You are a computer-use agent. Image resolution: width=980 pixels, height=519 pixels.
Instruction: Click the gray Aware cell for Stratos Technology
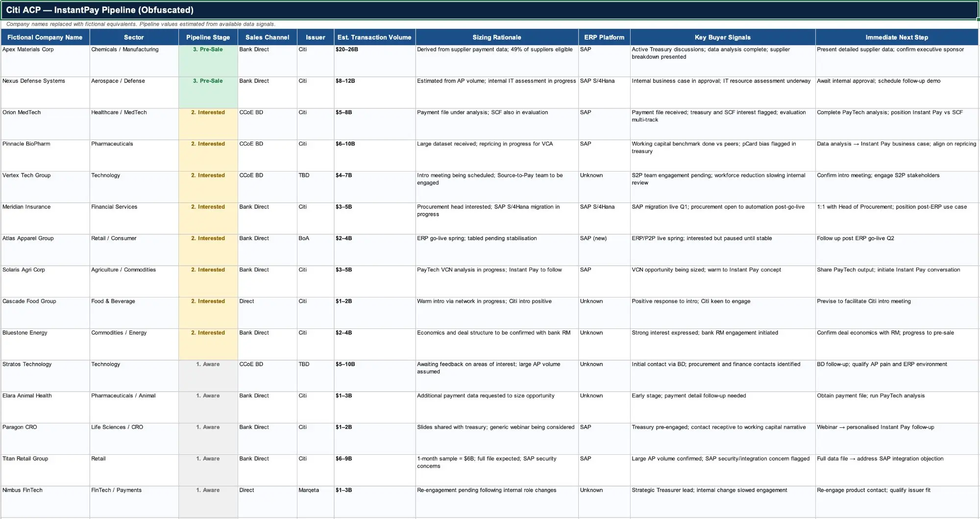(x=208, y=375)
